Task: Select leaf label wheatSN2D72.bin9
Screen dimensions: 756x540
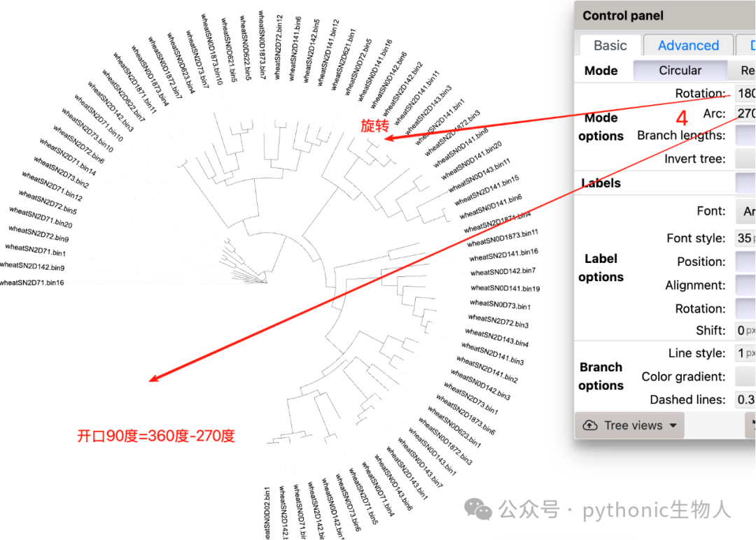Action: click(x=38, y=234)
